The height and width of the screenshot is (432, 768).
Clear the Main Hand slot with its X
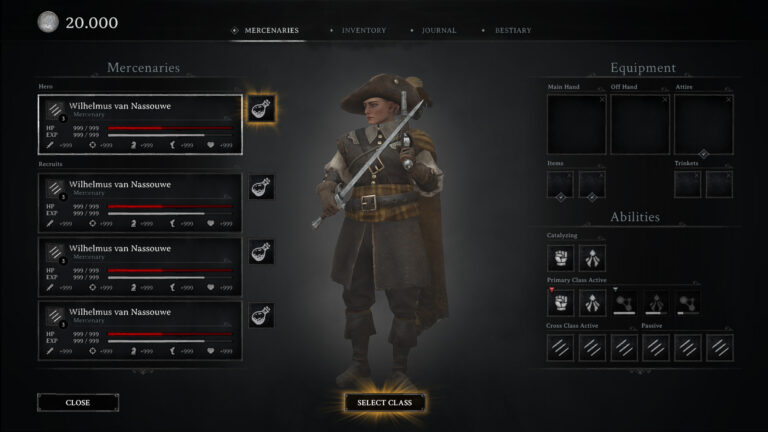pyautogui.click(x=602, y=99)
